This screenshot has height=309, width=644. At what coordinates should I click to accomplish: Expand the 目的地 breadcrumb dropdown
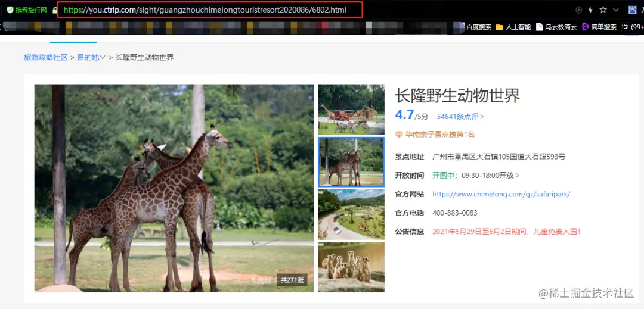[92, 57]
